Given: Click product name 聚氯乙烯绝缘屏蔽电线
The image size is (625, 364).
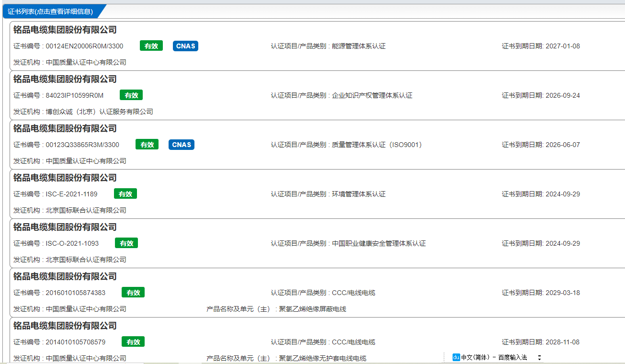Looking at the screenshot, I should click(312, 309).
